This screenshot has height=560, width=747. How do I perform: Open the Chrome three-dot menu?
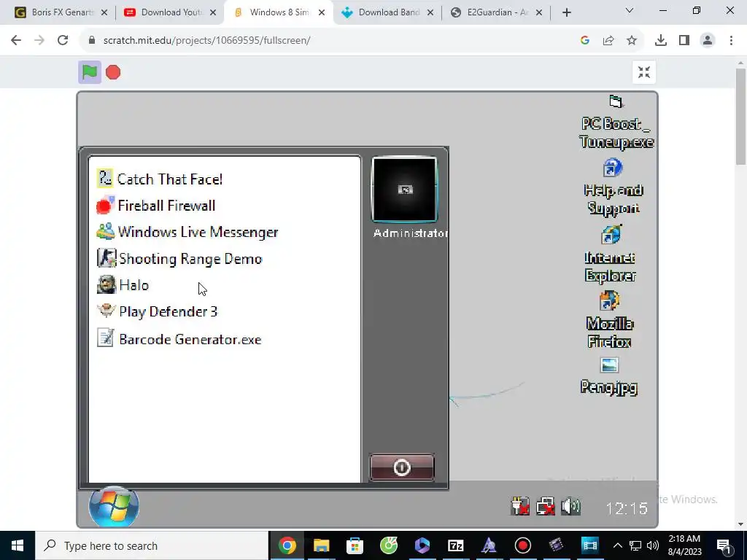731,41
